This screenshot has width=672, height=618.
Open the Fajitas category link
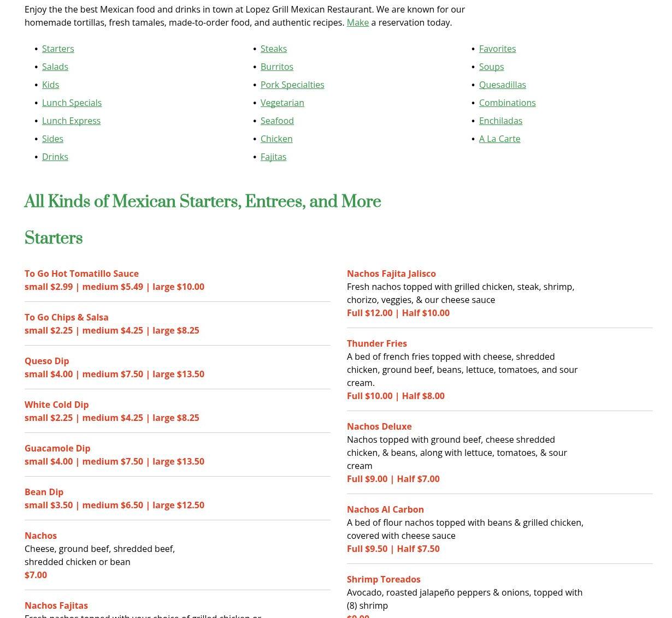click(x=273, y=157)
